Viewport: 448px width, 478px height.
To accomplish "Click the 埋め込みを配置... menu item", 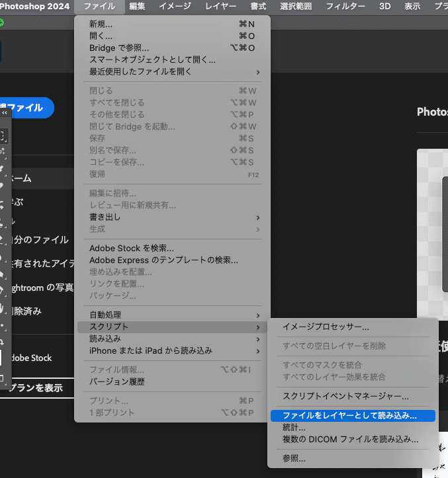I will click(x=172, y=272).
